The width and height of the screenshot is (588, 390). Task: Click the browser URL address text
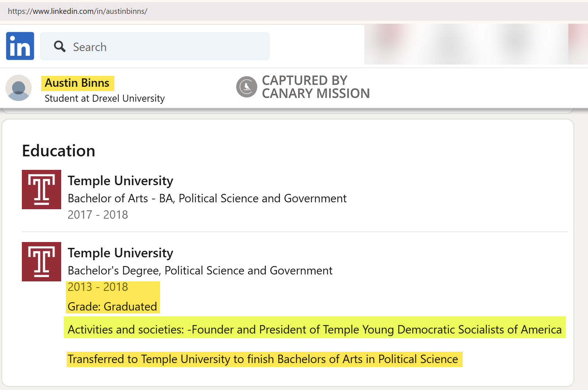(x=77, y=11)
